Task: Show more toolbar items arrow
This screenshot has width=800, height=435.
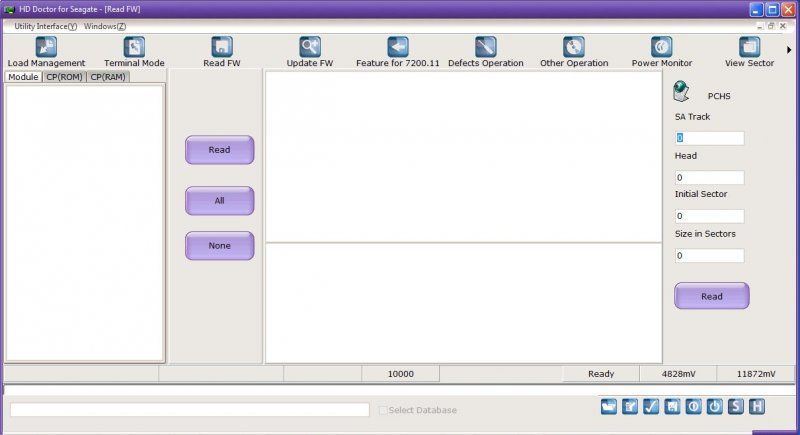Action: coord(789,50)
